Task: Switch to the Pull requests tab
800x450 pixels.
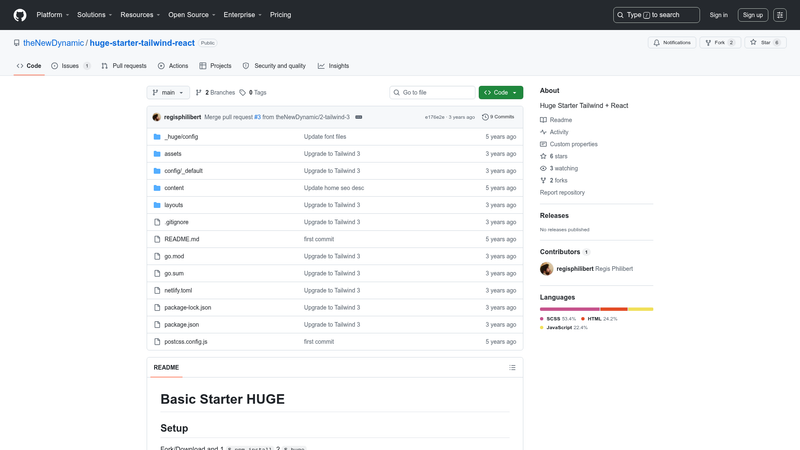Action: [124, 66]
